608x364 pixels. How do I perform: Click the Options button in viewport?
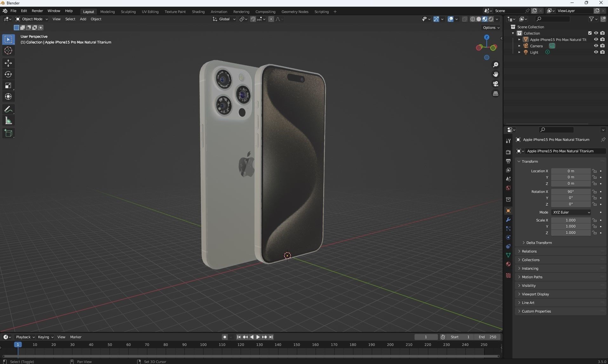(491, 28)
